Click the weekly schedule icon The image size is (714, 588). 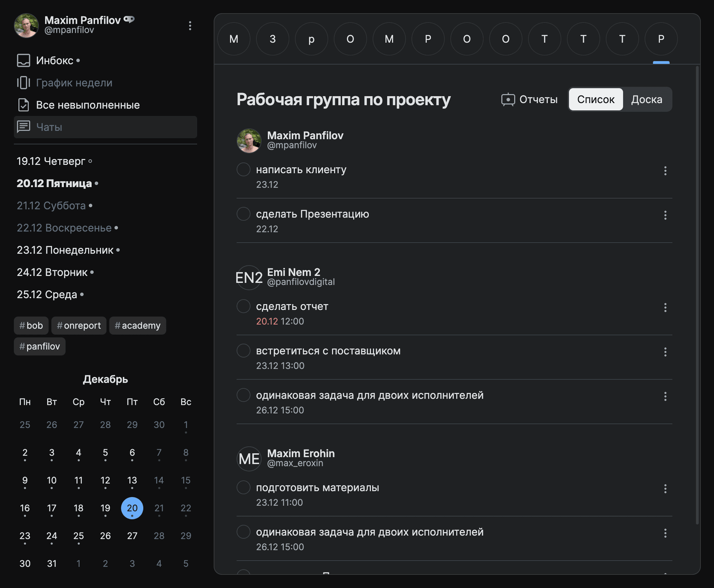pyautogui.click(x=23, y=83)
